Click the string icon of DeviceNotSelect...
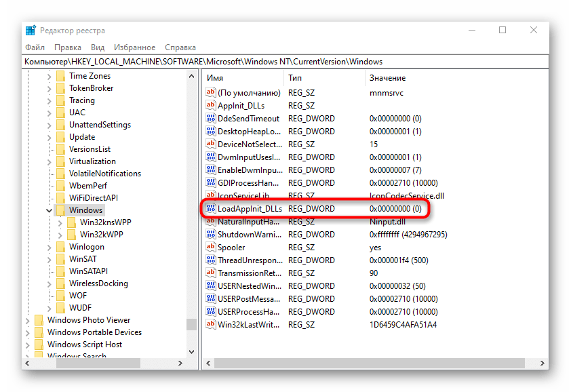571x392 pixels. click(x=210, y=144)
